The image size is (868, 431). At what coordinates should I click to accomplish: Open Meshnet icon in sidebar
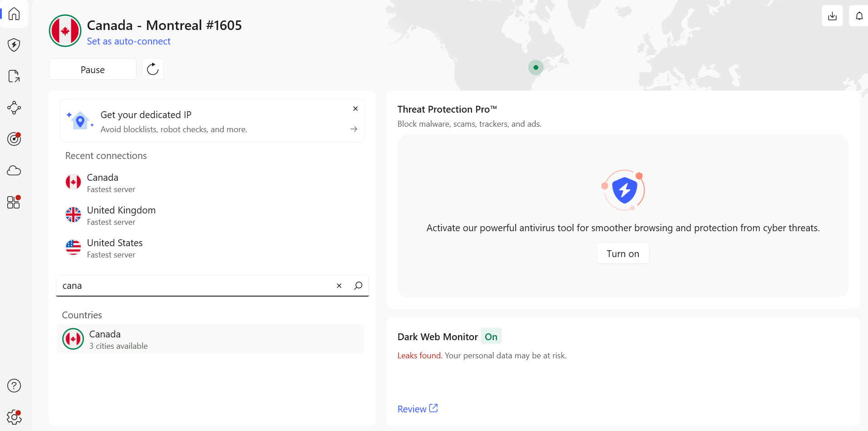coord(14,108)
